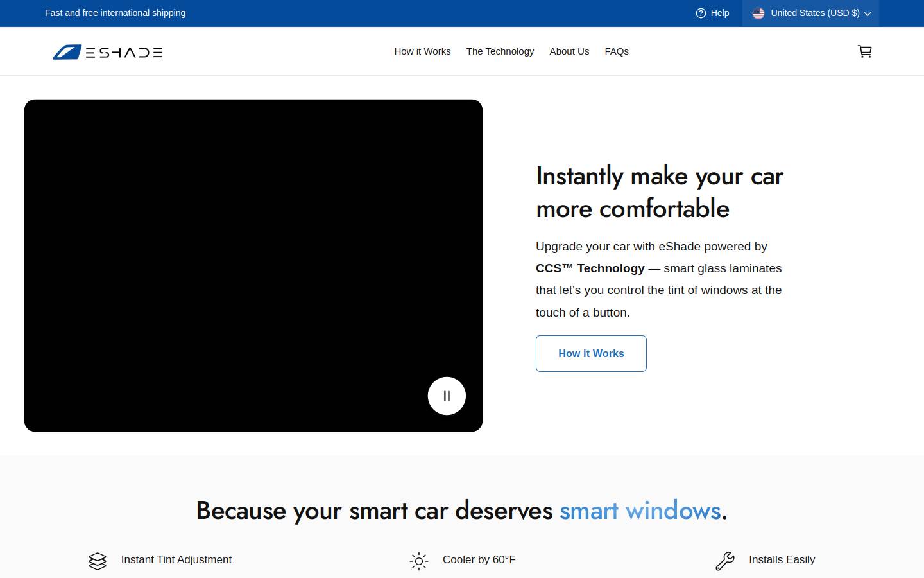924x578 pixels.
Task: Open the shopping cart icon
Action: (865, 51)
